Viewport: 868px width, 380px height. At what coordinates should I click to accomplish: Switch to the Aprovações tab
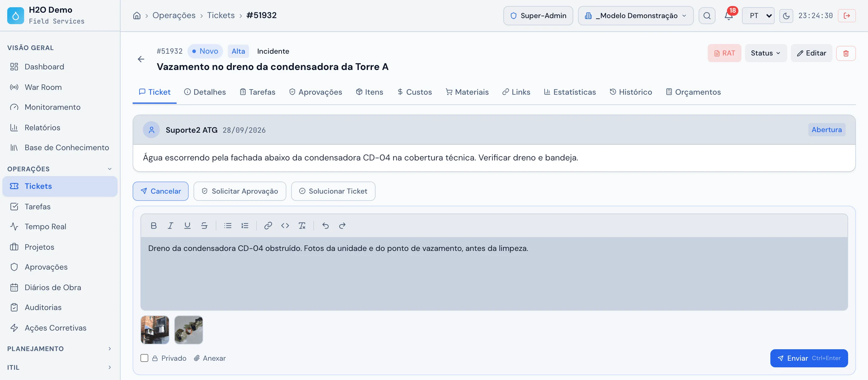315,92
